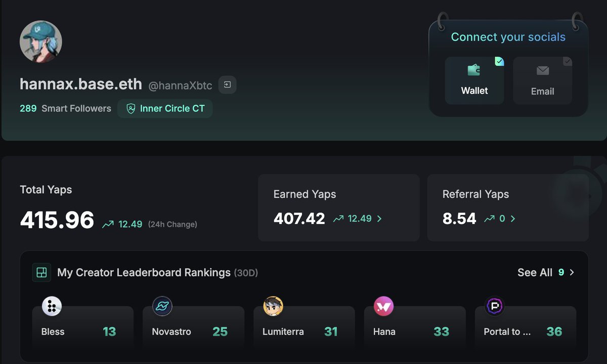This screenshot has height=364, width=607.
Task: Expand Earned Yaps details via its chevron
Action: [x=380, y=219]
